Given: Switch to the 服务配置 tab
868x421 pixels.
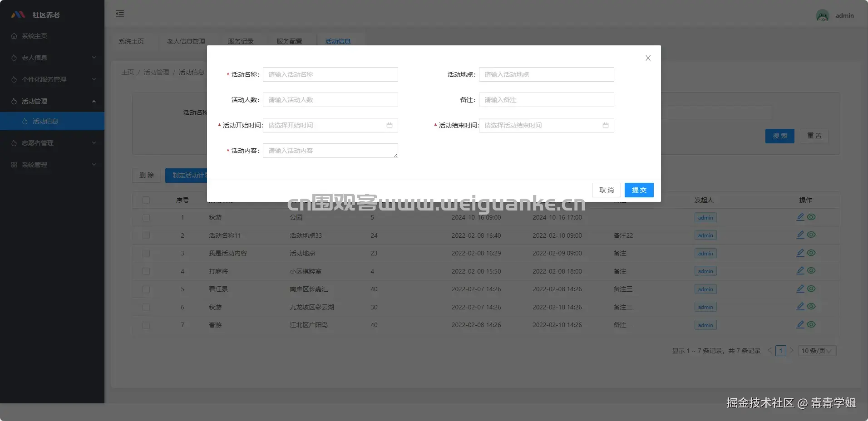Looking at the screenshot, I should pyautogui.click(x=289, y=41).
